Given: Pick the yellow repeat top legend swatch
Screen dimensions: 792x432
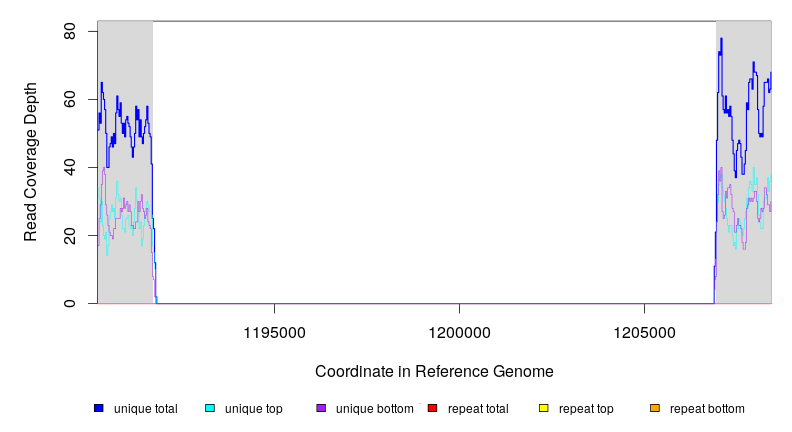Looking at the screenshot, I should [x=543, y=409].
